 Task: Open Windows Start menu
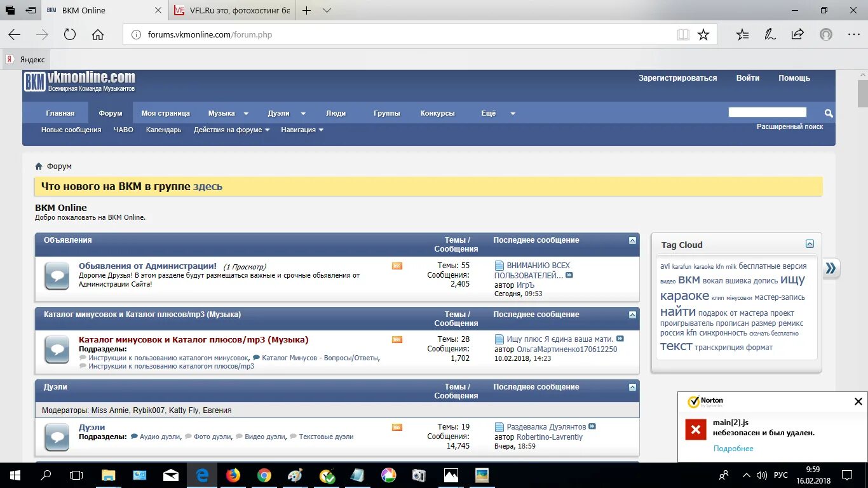pos(14,475)
